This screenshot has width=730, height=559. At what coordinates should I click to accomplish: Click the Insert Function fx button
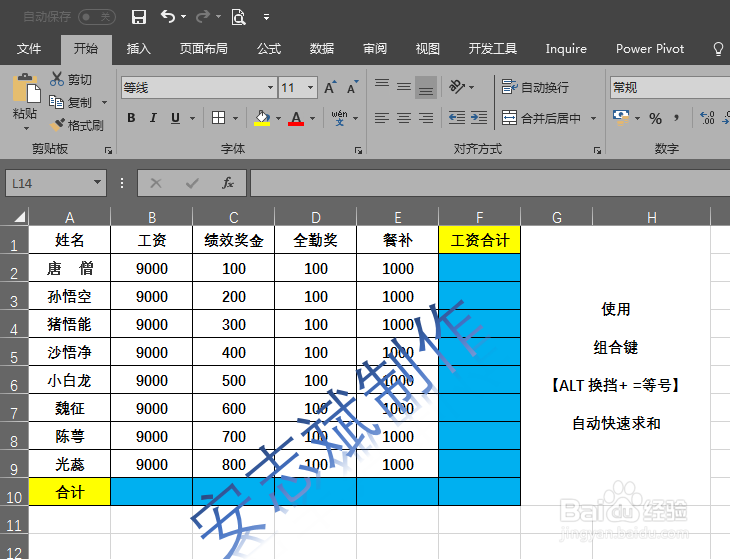[x=228, y=183]
